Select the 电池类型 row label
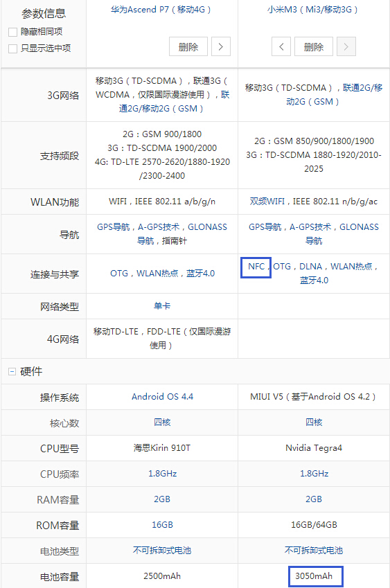The width and height of the screenshot is (390, 588). tap(60, 551)
